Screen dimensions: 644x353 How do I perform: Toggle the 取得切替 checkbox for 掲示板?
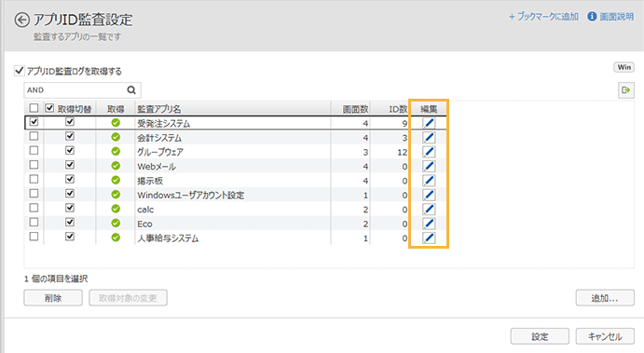pos(70,179)
